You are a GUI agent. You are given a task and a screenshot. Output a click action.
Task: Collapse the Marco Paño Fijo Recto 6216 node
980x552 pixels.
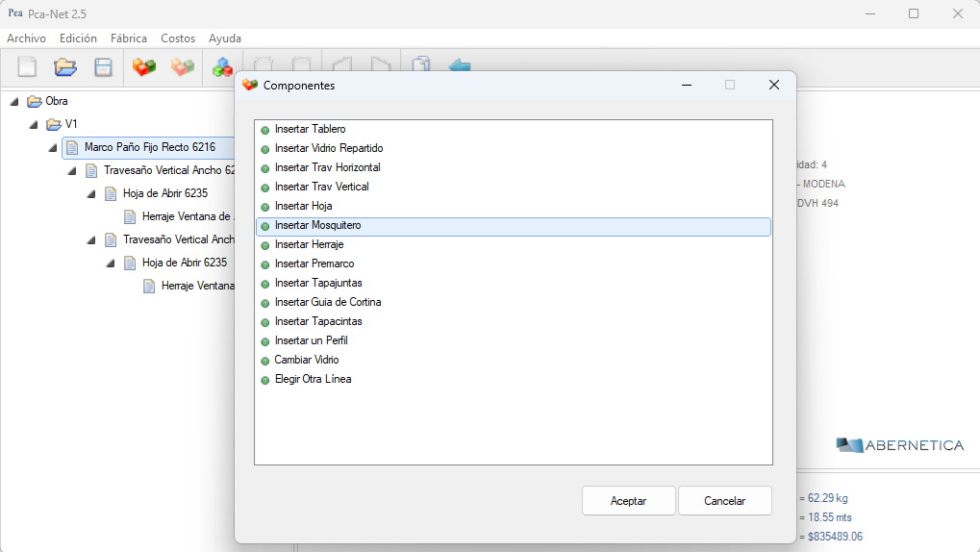point(53,147)
